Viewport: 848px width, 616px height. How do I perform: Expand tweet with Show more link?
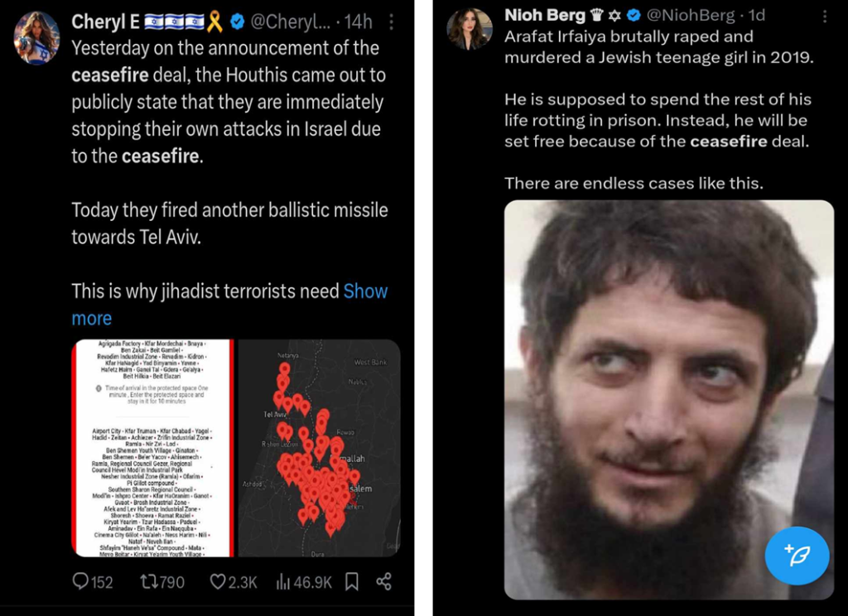pos(229,305)
